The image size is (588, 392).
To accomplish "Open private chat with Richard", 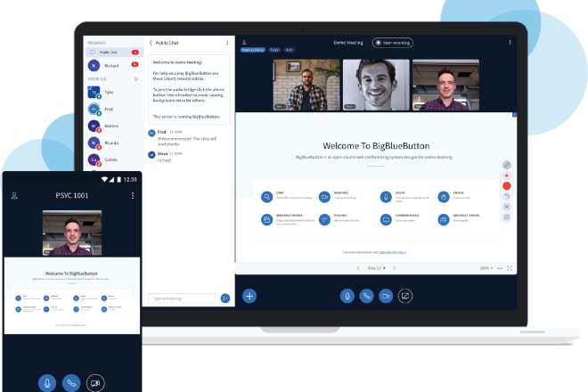I will 113,66.
